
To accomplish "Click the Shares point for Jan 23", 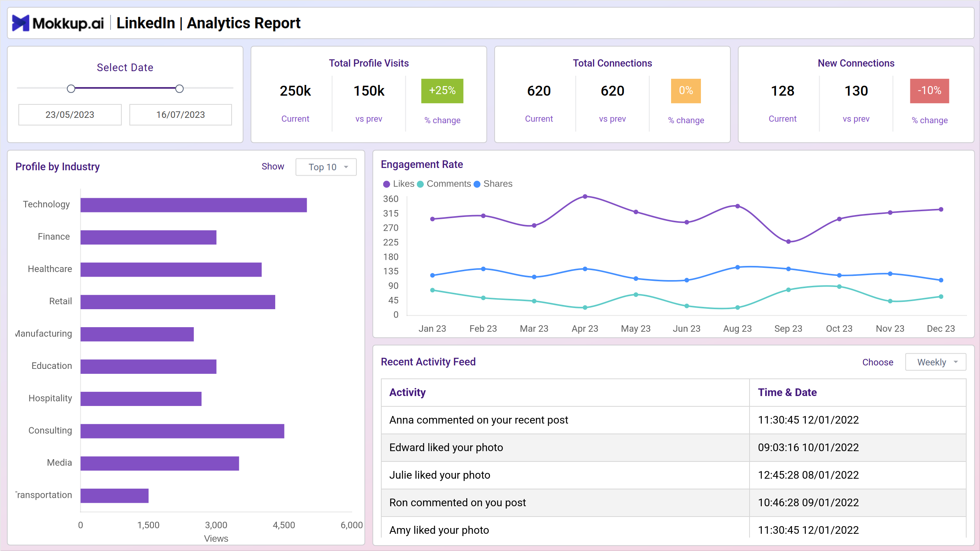I will click(433, 275).
